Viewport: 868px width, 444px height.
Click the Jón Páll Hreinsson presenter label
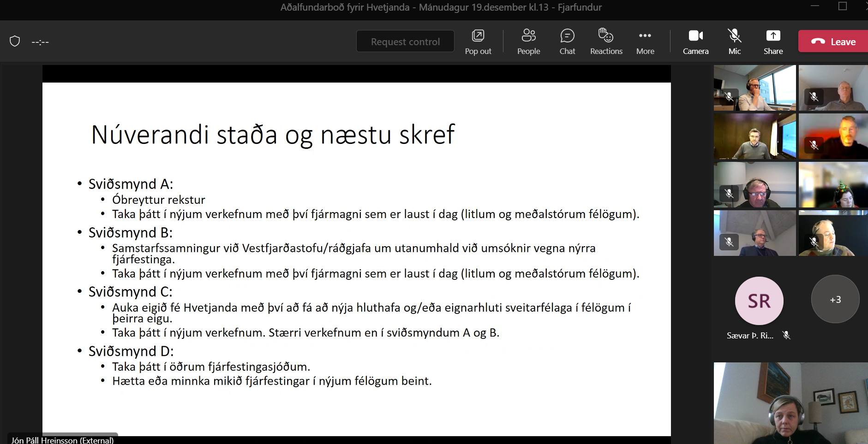tap(62, 440)
